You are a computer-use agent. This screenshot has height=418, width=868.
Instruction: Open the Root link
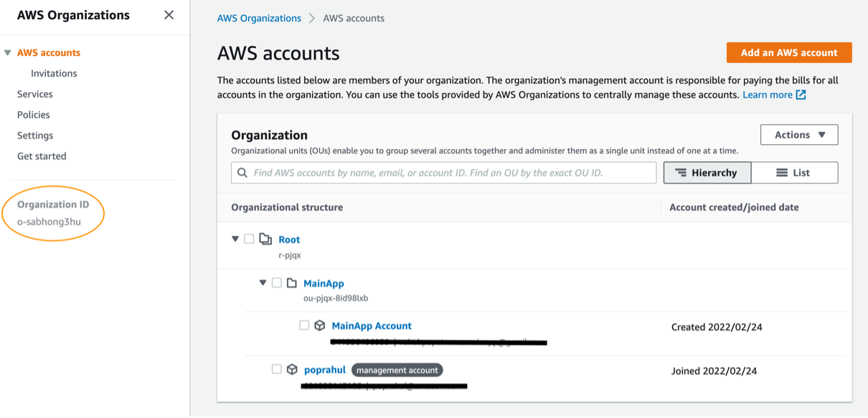(x=289, y=239)
